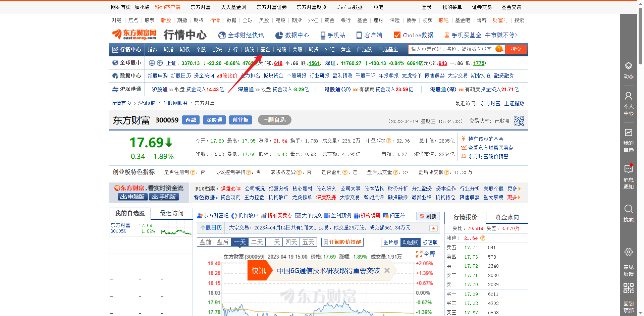
Task: Click the 刷新 button
Action: tap(428, 216)
